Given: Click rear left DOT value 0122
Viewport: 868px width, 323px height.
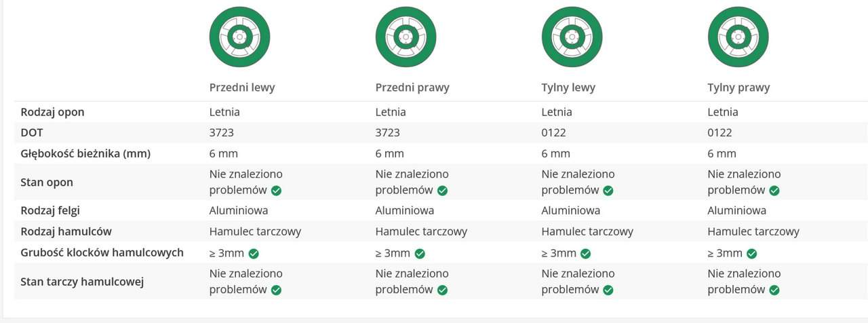Looking at the screenshot, I should [x=554, y=133].
